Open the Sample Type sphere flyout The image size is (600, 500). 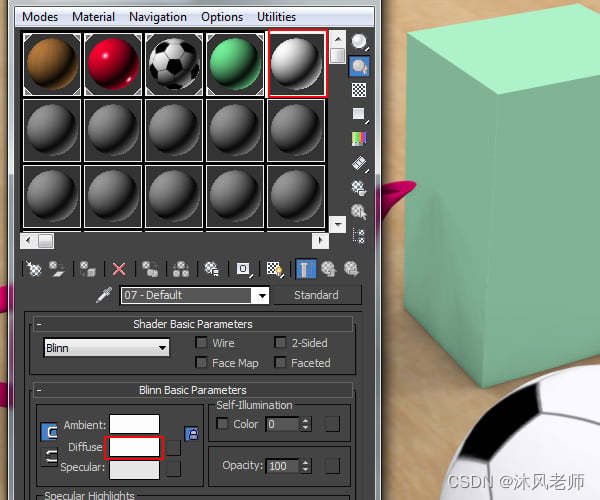coord(359,42)
